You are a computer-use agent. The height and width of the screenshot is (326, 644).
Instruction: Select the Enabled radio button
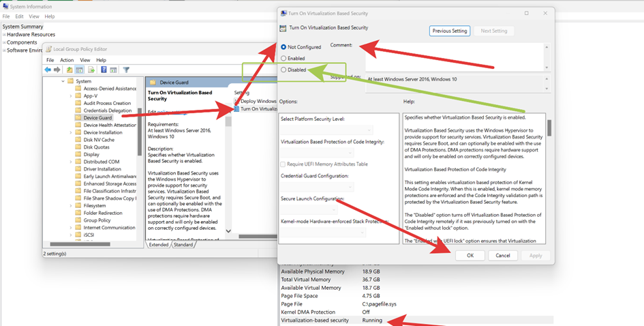tap(283, 59)
